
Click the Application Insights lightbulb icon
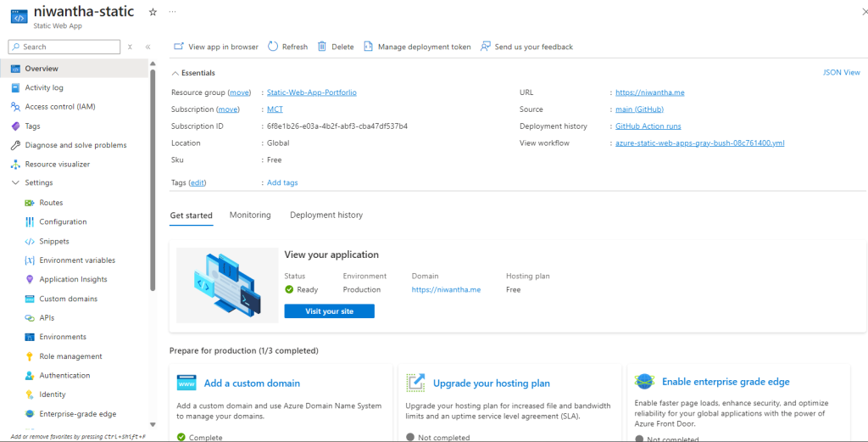[x=30, y=279]
